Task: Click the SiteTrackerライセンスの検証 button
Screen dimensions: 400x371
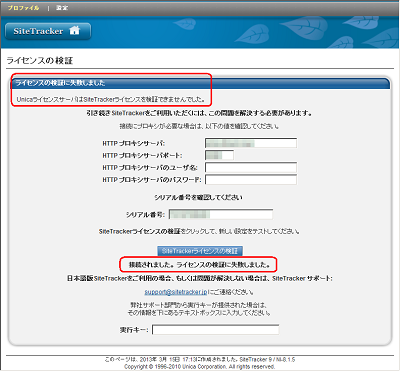Action: coord(200,251)
